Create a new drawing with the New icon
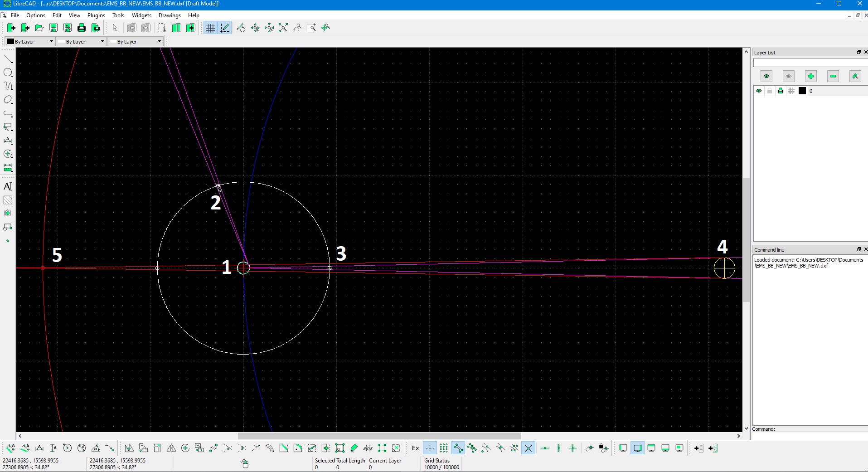The image size is (868, 472). [x=11, y=28]
